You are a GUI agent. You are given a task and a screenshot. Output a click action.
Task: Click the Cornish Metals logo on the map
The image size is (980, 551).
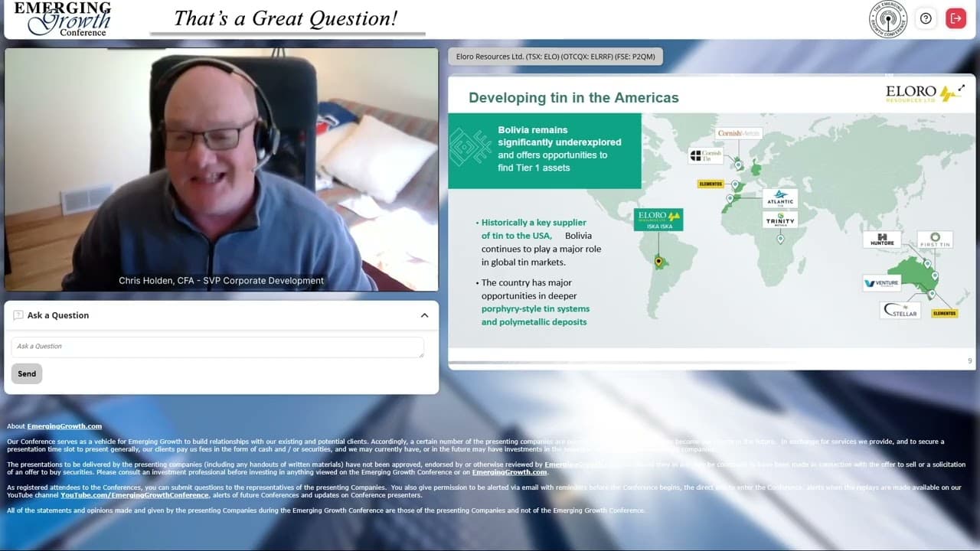coord(739,133)
